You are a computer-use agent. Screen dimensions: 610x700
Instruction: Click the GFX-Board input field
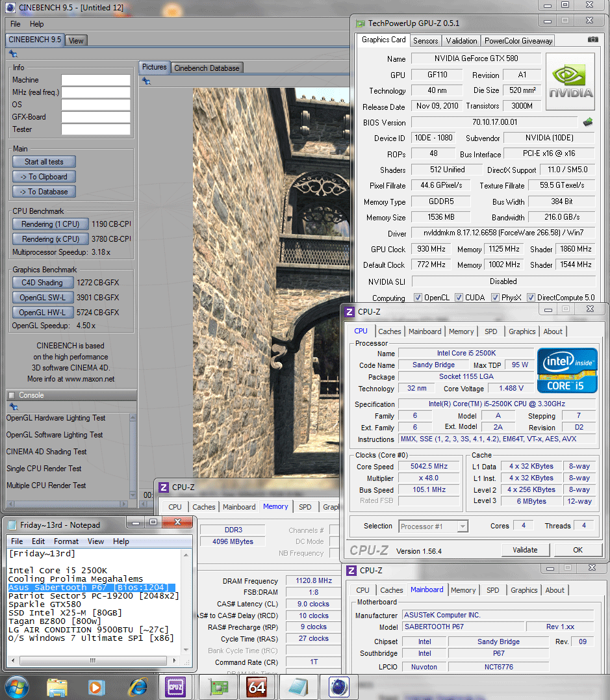[x=95, y=117]
